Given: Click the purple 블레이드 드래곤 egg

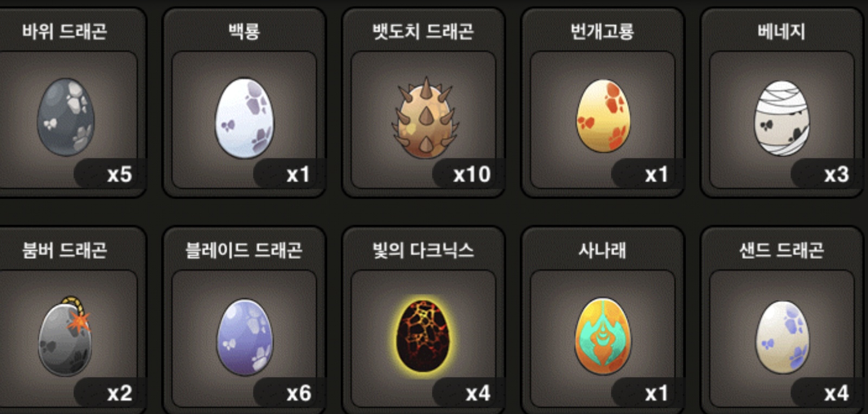Looking at the screenshot, I should [245, 337].
